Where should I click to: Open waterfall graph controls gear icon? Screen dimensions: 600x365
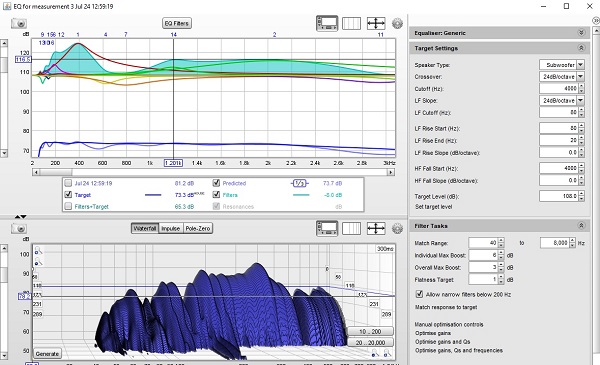point(397,228)
